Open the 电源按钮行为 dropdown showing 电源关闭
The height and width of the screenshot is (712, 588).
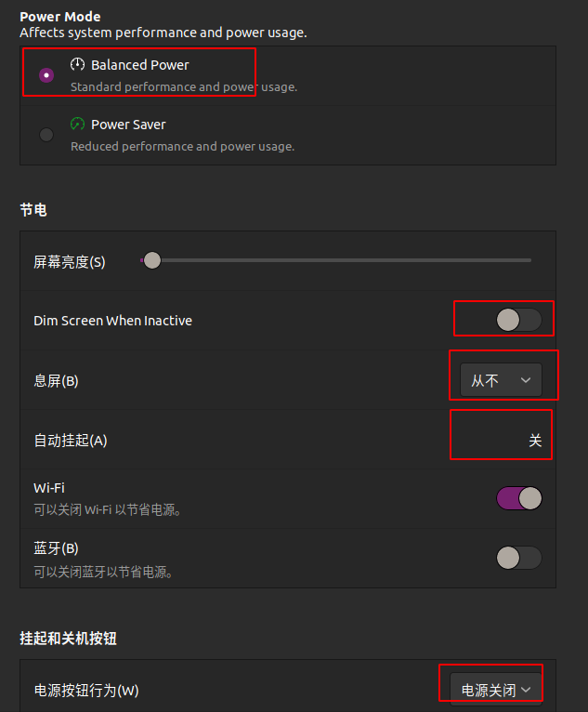coord(496,691)
